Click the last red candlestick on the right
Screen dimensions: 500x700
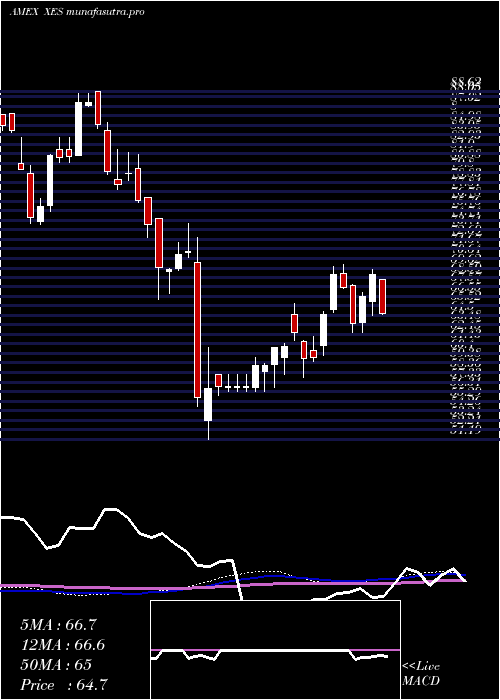(383, 296)
